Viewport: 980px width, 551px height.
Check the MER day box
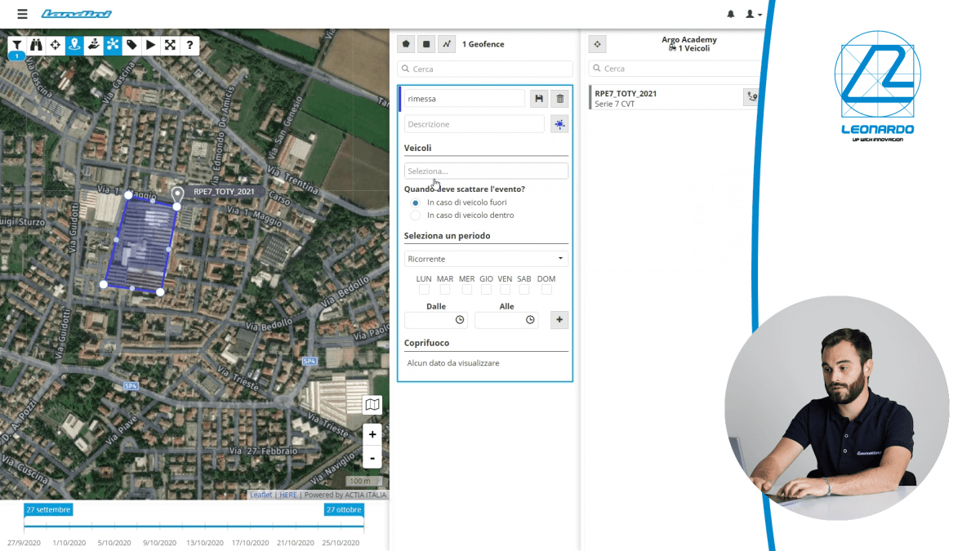click(x=466, y=290)
